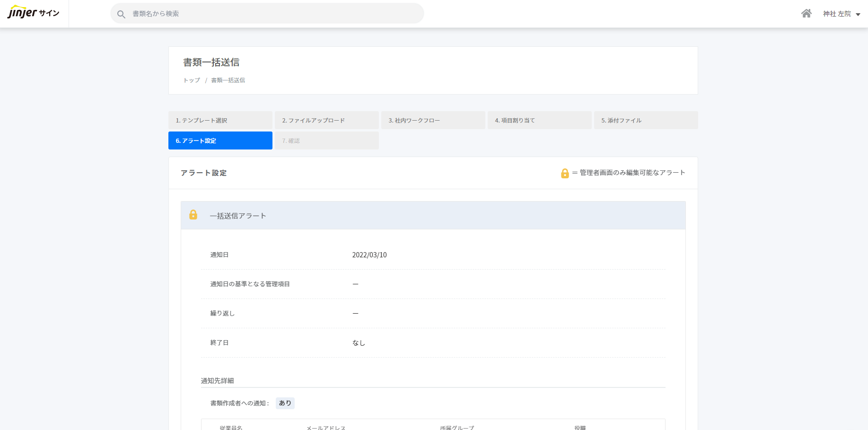The height and width of the screenshot is (430, 868).
Task: Open the 2. ファイルアップロード step
Action: tap(326, 120)
